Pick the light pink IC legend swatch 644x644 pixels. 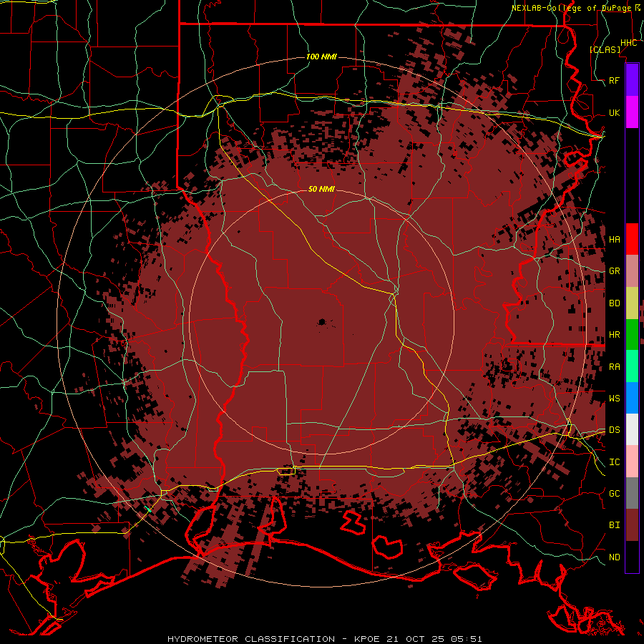[x=632, y=462]
